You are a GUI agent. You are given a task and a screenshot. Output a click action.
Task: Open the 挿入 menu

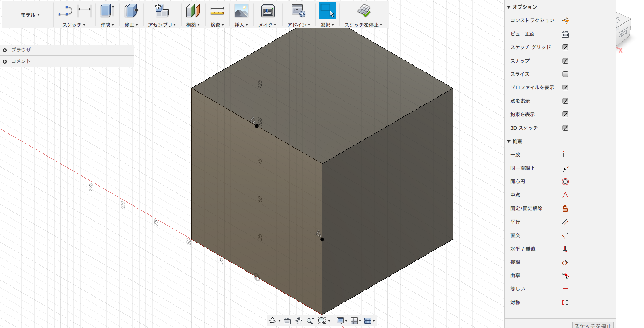tap(241, 25)
